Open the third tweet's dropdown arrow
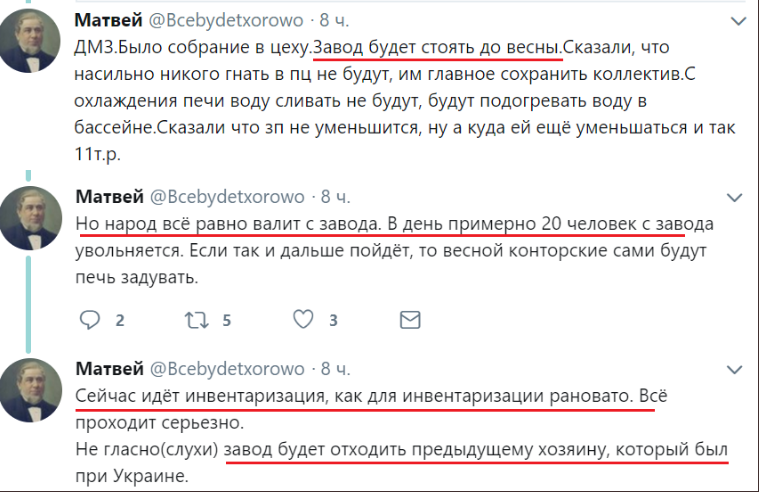This screenshot has height=492, width=759. 738,368
